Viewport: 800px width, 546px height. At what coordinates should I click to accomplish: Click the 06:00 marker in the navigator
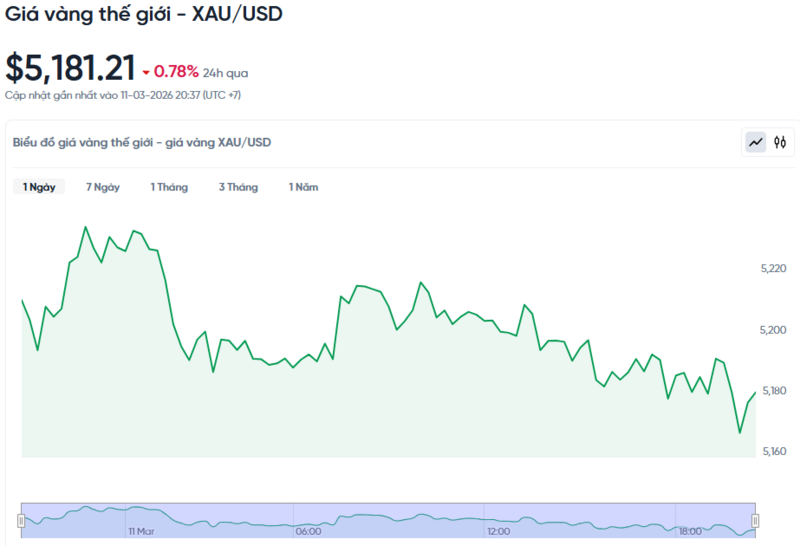click(308, 531)
